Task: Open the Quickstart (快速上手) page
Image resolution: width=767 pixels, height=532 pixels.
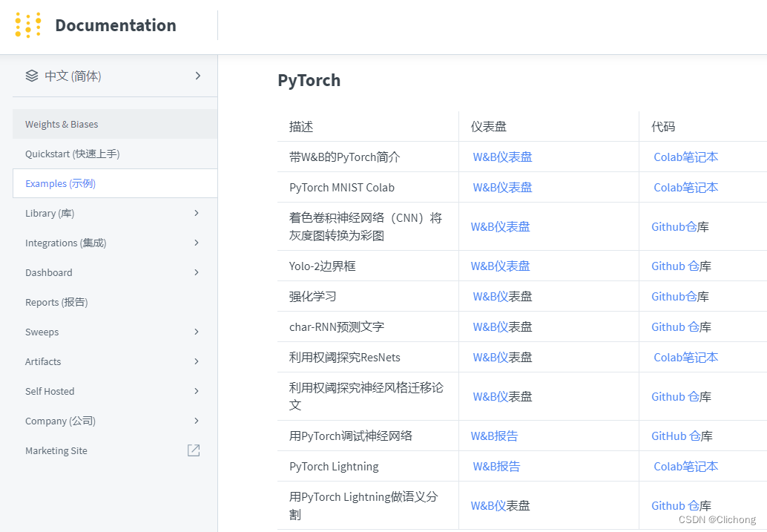Action: point(72,154)
